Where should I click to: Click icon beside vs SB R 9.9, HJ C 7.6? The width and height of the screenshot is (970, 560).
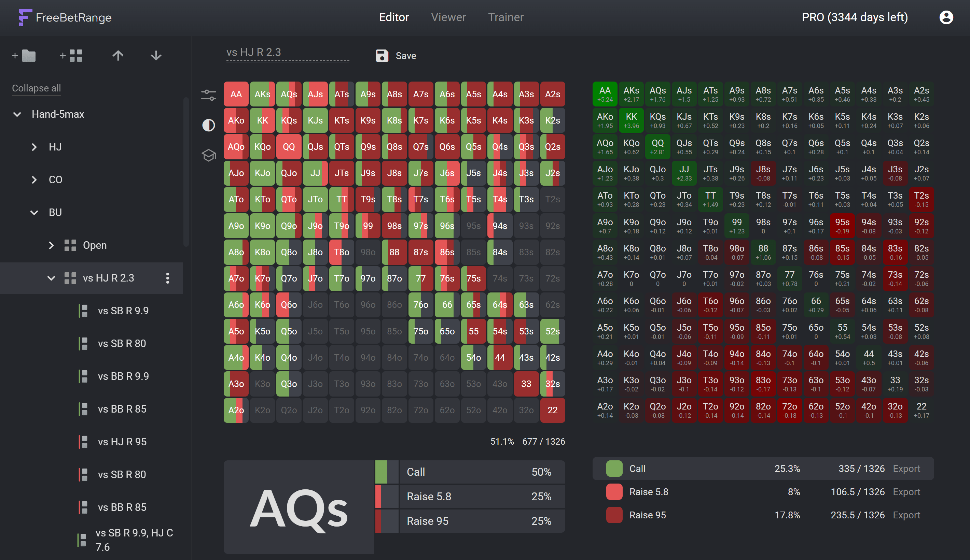point(82,540)
